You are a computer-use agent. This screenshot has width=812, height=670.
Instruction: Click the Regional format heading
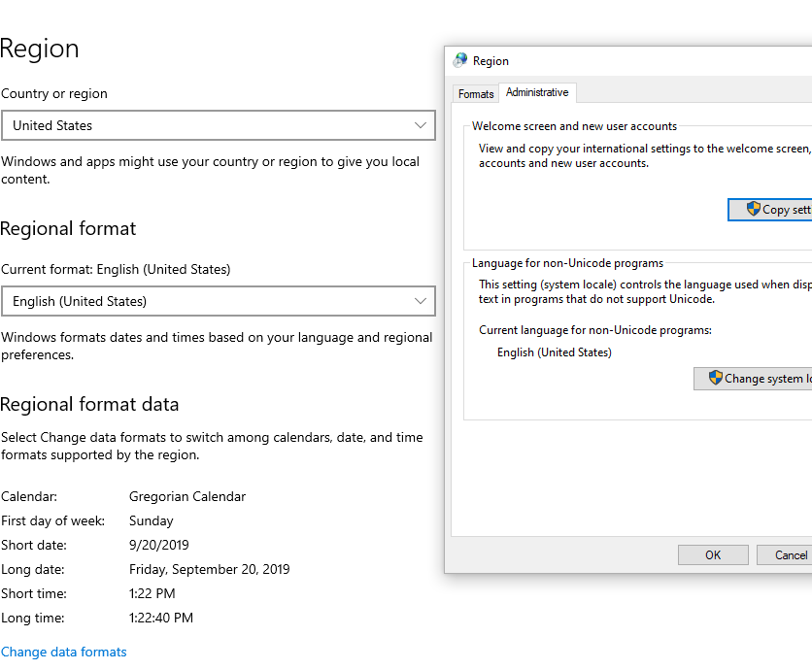(x=68, y=228)
